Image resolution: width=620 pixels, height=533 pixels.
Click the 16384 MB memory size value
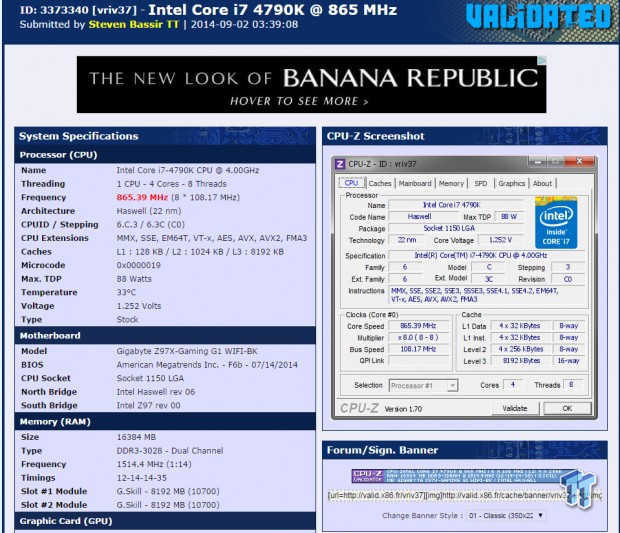pyautogui.click(x=136, y=437)
